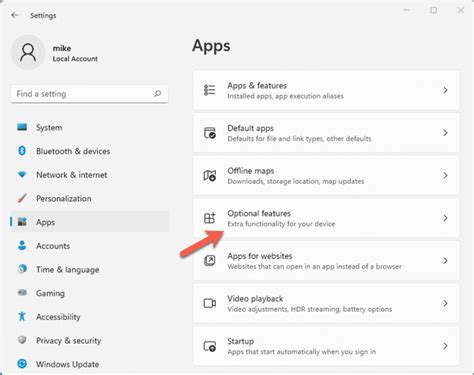Click the back arrow icon
This screenshot has height=375, width=474.
15,15
